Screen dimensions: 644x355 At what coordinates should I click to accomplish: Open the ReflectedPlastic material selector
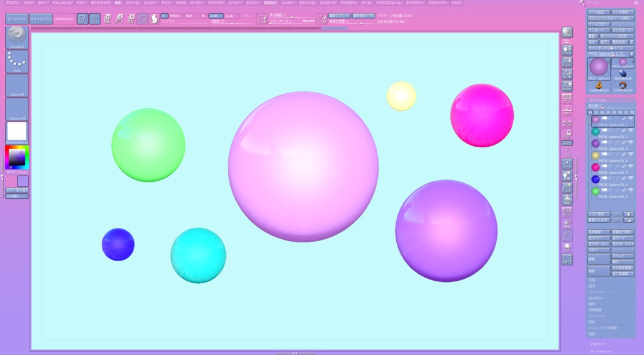17,133
